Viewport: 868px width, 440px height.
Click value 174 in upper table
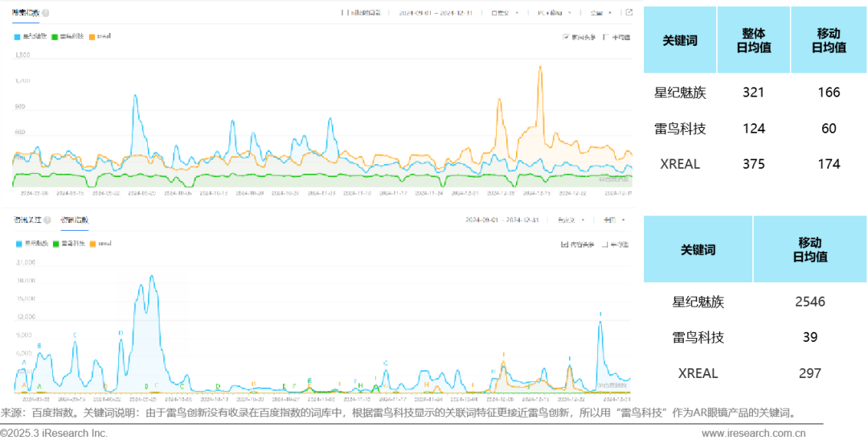coord(829,164)
